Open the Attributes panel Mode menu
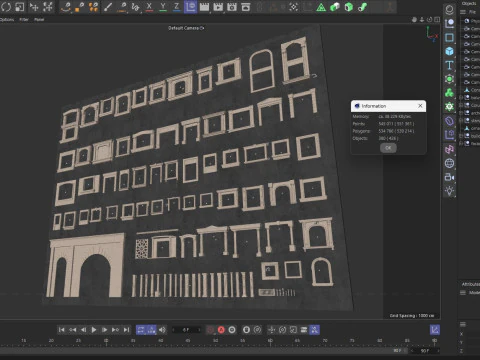The height and width of the screenshot is (360, 480). 474,293
